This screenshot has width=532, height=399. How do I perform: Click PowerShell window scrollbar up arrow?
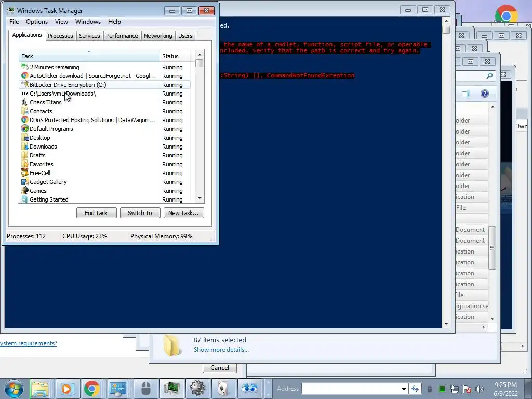click(x=446, y=21)
